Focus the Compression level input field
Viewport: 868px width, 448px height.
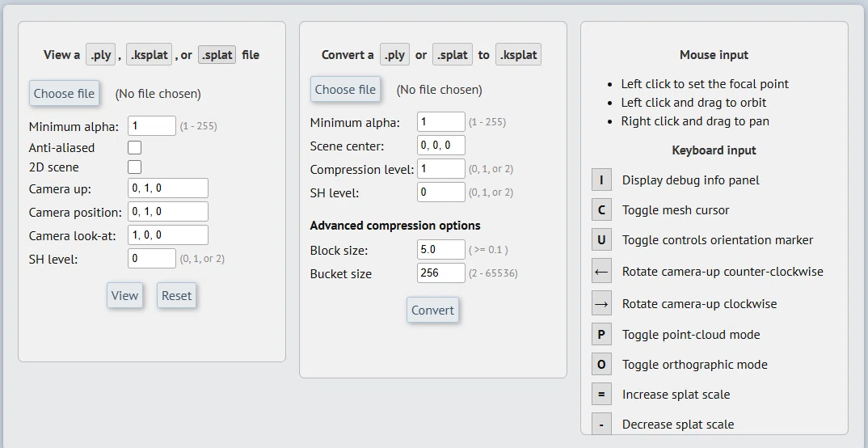(440, 169)
